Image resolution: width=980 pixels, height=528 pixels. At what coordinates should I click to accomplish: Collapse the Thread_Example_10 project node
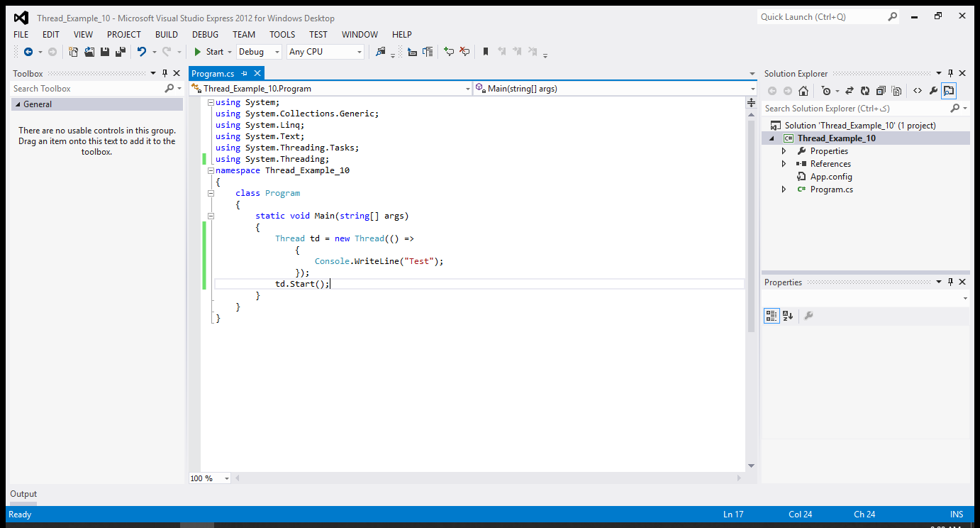click(772, 138)
